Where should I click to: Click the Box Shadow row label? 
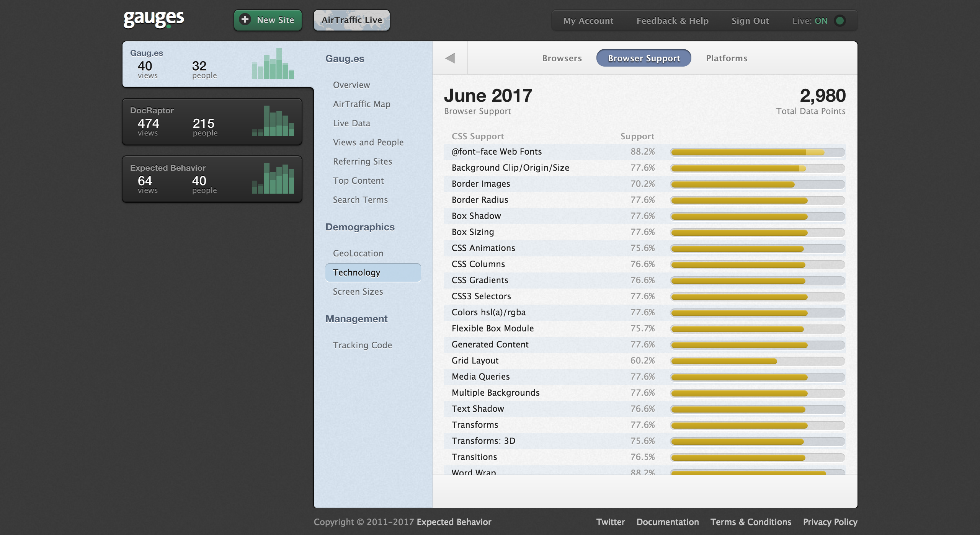476,216
